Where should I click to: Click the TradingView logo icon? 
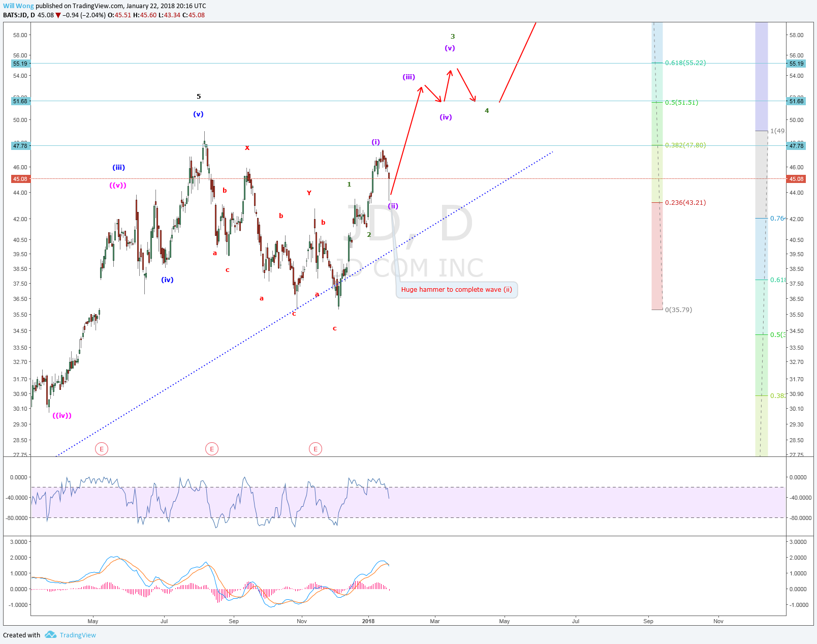[x=50, y=634]
